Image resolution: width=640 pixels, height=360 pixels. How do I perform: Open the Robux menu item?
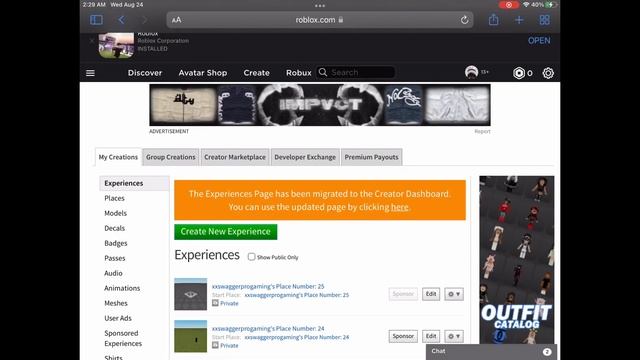click(298, 73)
